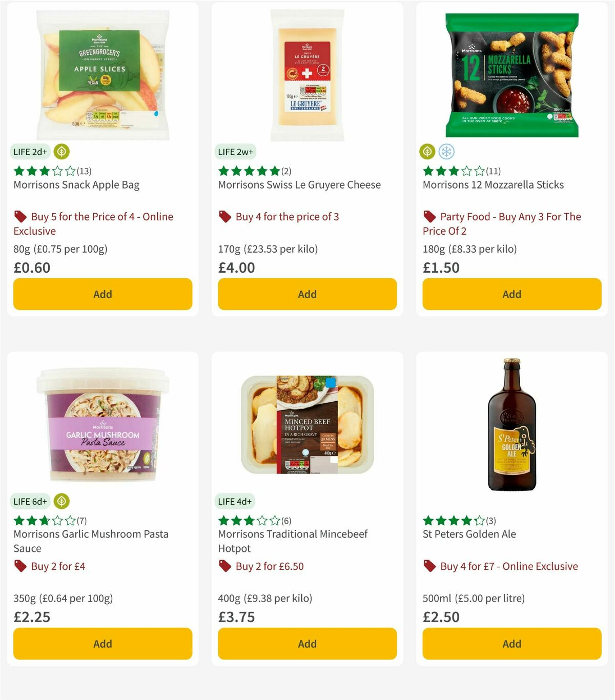Add St Peters Golden Ale to basket

(511, 644)
